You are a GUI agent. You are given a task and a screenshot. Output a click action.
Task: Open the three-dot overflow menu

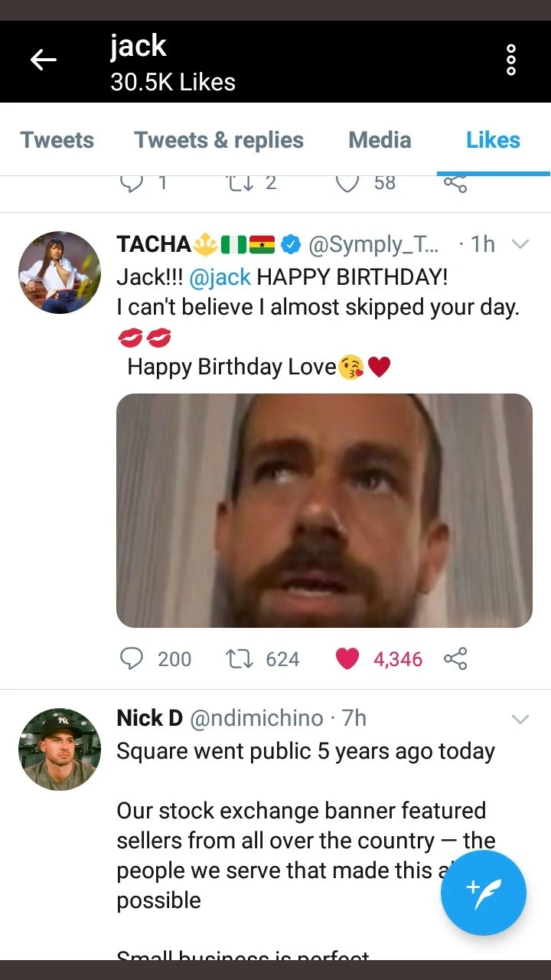click(x=511, y=60)
